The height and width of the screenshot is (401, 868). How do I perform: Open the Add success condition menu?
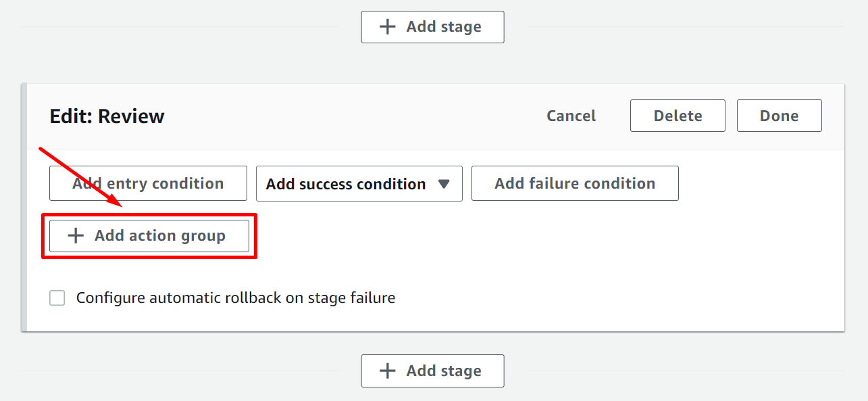[346, 184]
